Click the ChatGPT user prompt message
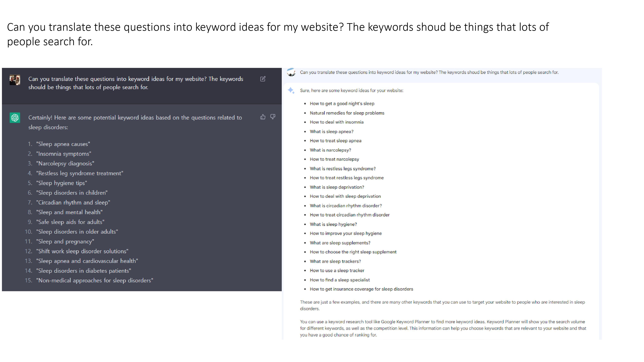Screen dimensions: 644x362 pyautogui.click(x=136, y=83)
